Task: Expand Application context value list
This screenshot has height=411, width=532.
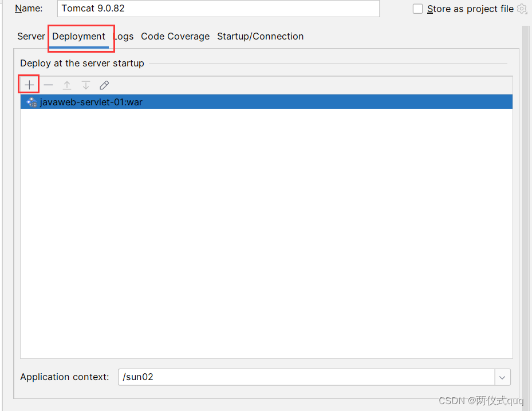Action: (x=502, y=377)
